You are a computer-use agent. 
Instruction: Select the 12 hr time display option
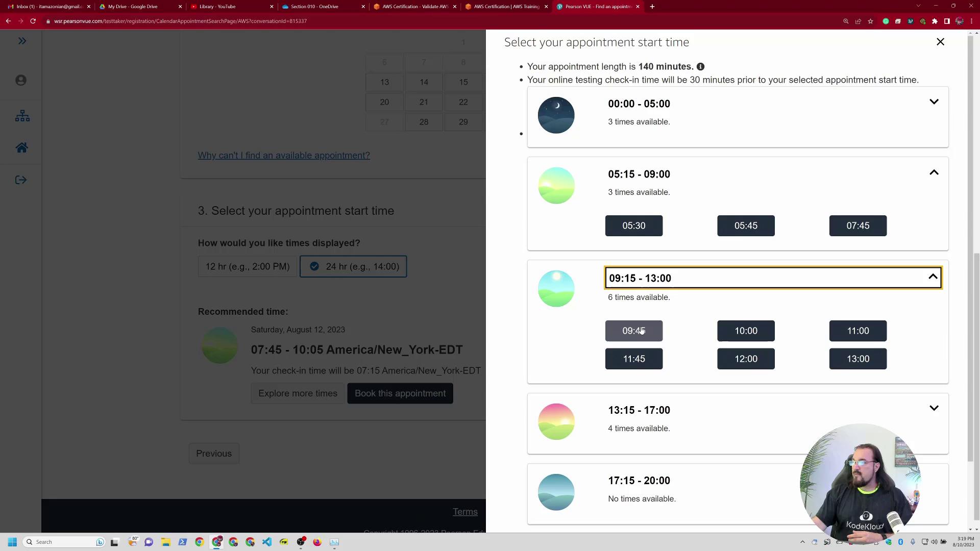[x=247, y=267]
